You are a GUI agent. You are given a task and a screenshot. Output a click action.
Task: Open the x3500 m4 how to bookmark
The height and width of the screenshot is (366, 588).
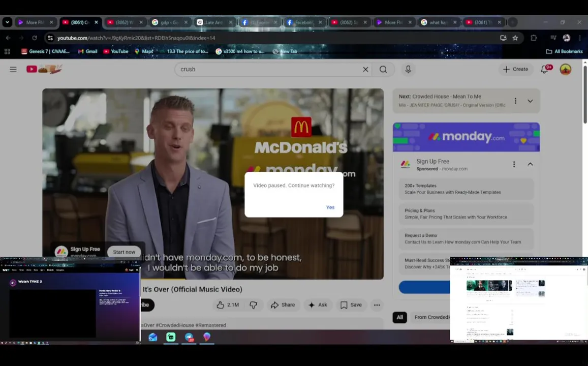(240, 51)
